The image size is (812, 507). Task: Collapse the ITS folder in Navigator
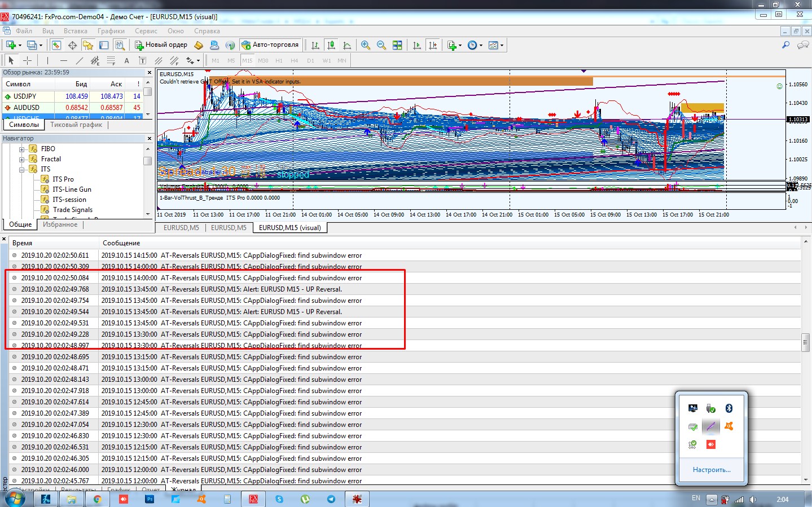(21, 169)
